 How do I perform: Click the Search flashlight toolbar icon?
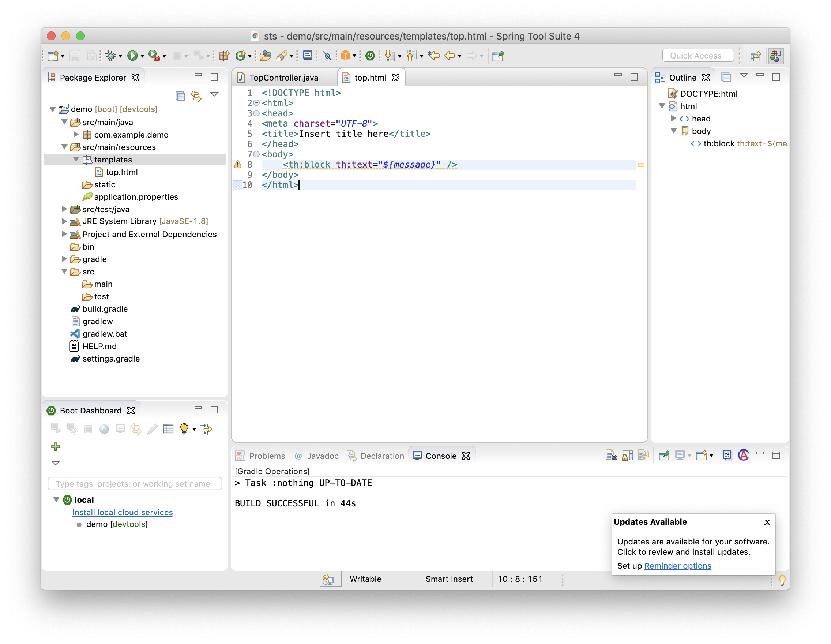tap(282, 56)
